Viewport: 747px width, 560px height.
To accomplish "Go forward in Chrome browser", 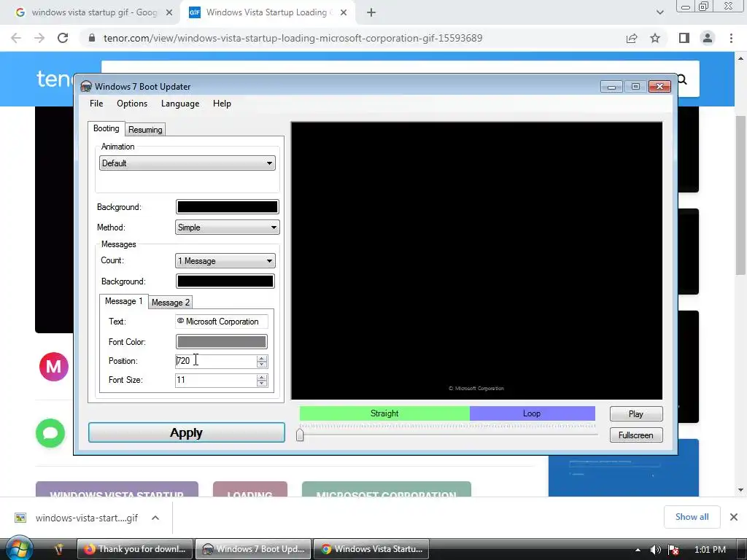I will [39, 38].
